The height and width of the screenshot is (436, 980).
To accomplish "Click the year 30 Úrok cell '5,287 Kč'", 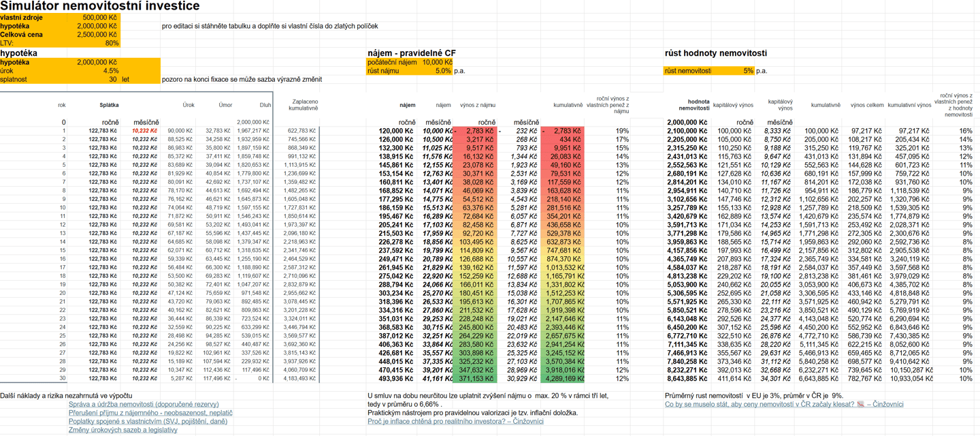I will (x=182, y=378).
